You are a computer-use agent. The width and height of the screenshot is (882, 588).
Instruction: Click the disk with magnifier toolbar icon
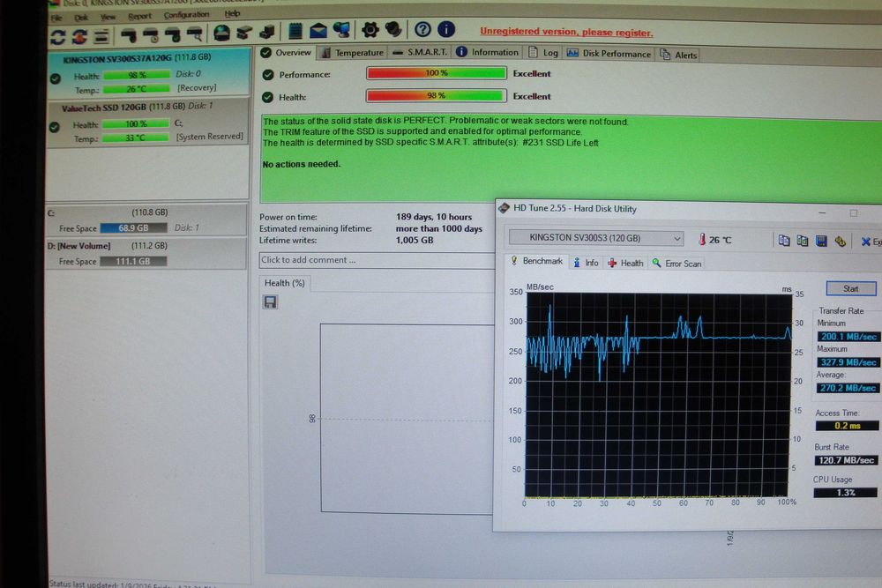point(195,35)
